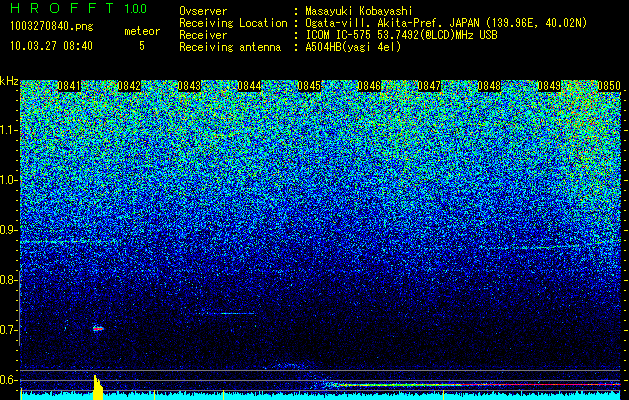Click the 1.1 kHz frequency label
629x400 pixels.
(x=7, y=130)
